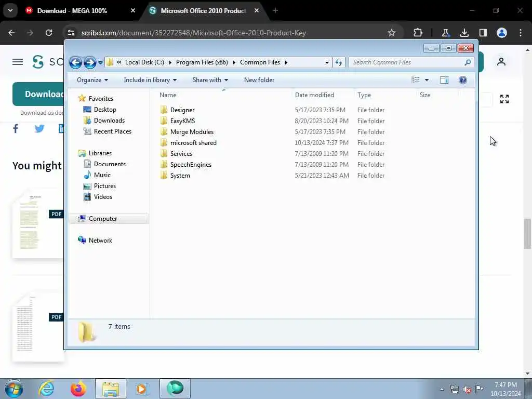Open the Share with menu
The width and height of the screenshot is (532, 399).
(x=210, y=80)
